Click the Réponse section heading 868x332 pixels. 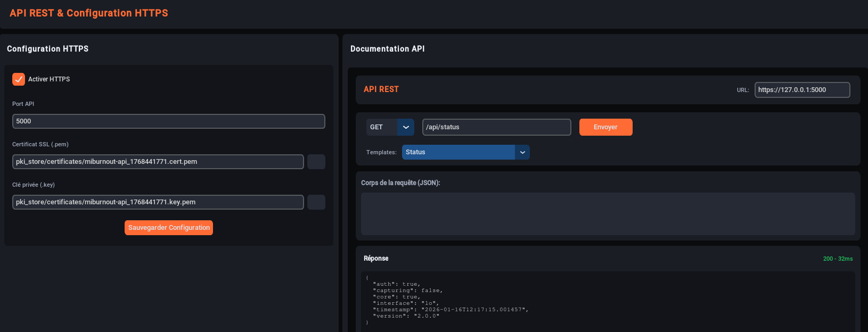tap(376, 259)
